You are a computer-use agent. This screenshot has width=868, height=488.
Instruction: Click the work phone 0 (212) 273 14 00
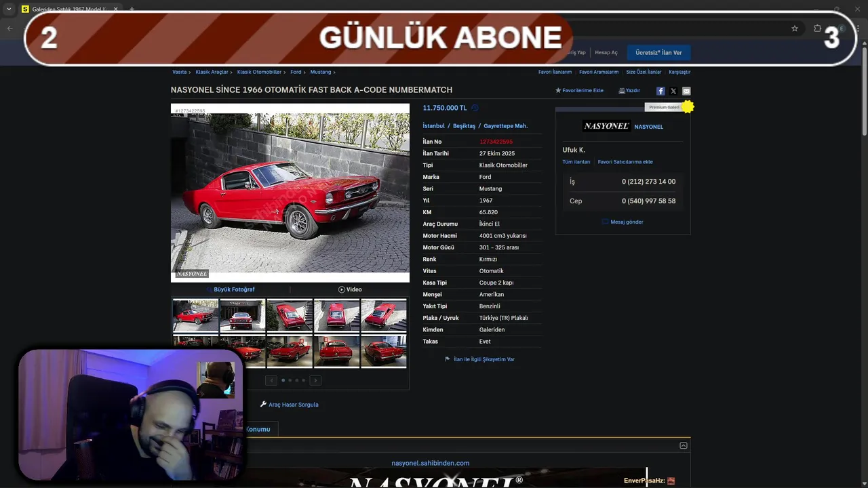[648, 182]
